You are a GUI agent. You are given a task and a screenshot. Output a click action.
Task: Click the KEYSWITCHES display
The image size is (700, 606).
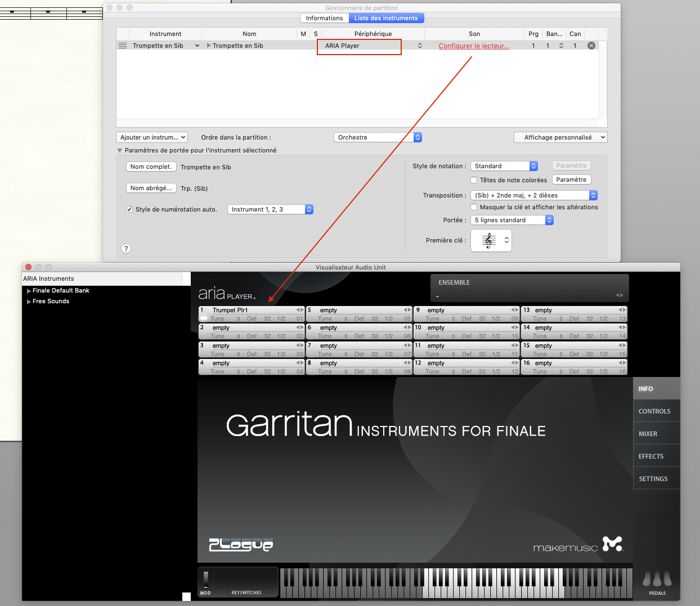[x=246, y=580]
